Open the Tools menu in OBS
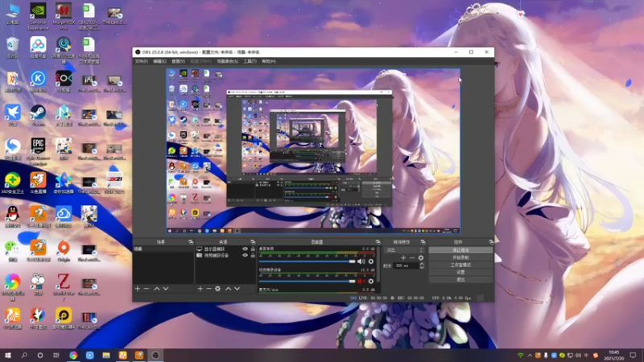 click(250, 61)
